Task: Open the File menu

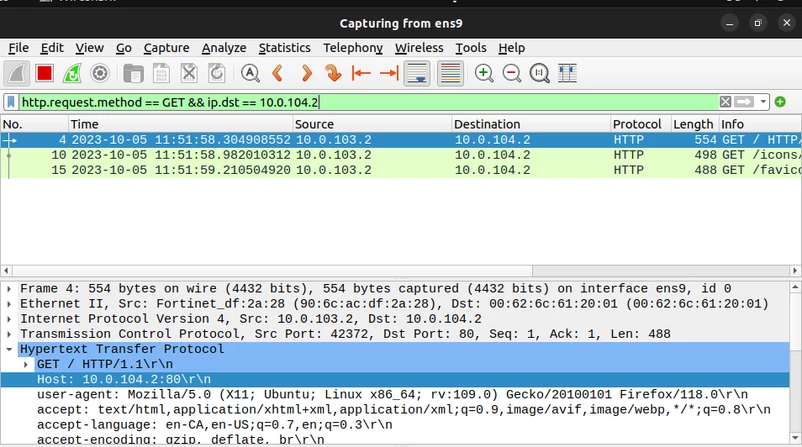Action: pyautogui.click(x=18, y=48)
